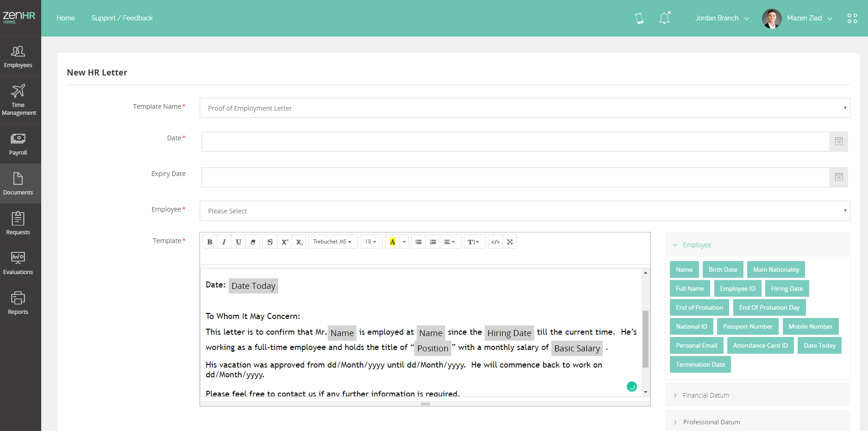Image resolution: width=868 pixels, height=431 pixels.
Task: Open the Requests section
Action: 18,224
